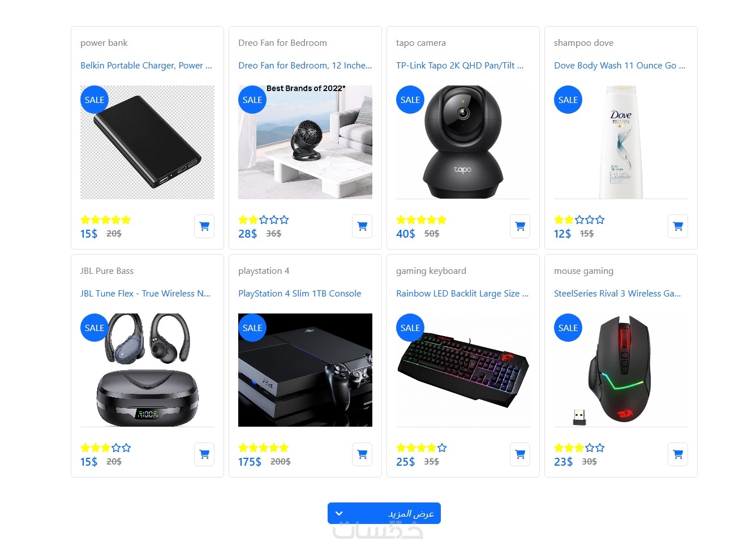The width and height of the screenshot is (756, 550).
Task: Click star rating of Dreo Fan
Action: pyautogui.click(x=264, y=220)
